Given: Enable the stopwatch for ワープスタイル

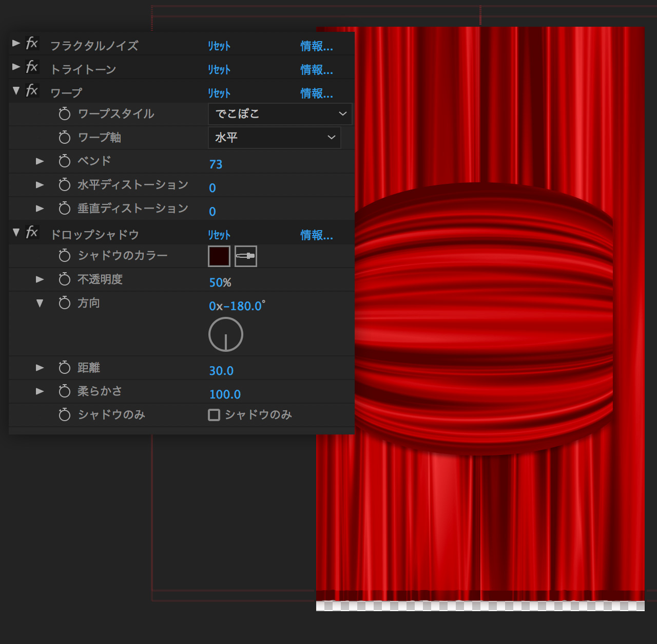Looking at the screenshot, I should (x=65, y=114).
